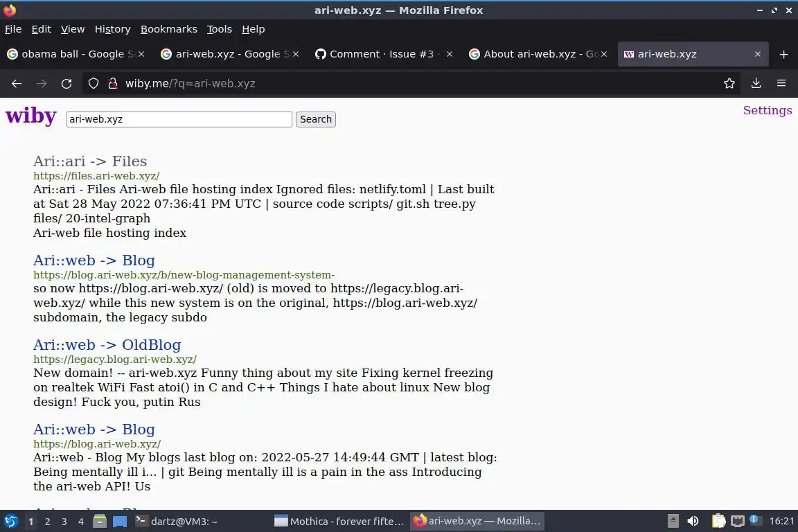Open the Edit menu
This screenshot has width=798, height=532.
pyautogui.click(x=42, y=29)
